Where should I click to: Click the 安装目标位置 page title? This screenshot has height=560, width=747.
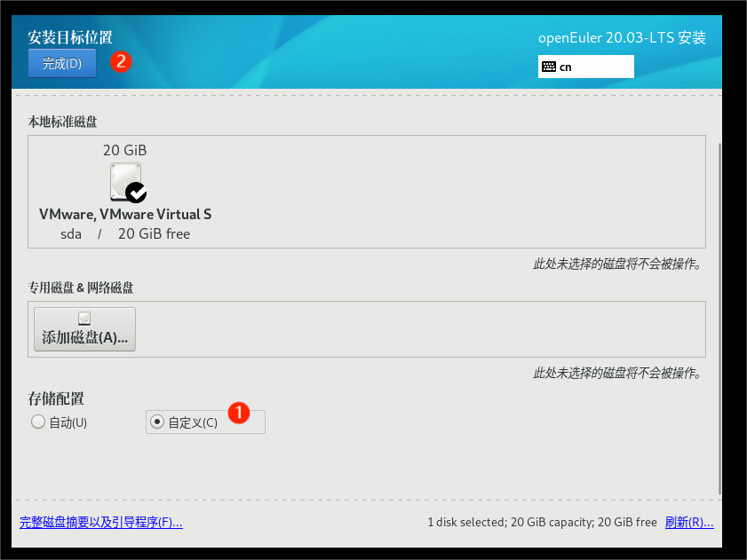[70, 38]
